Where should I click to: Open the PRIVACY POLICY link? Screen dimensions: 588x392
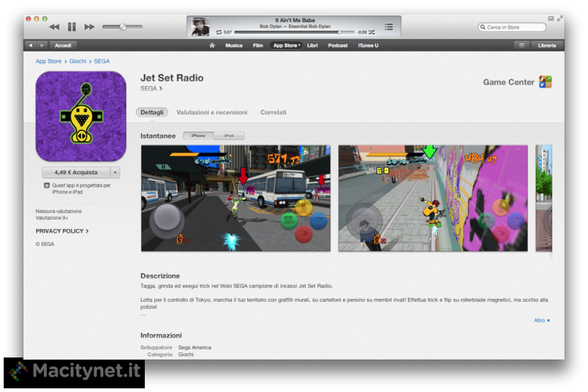62,231
